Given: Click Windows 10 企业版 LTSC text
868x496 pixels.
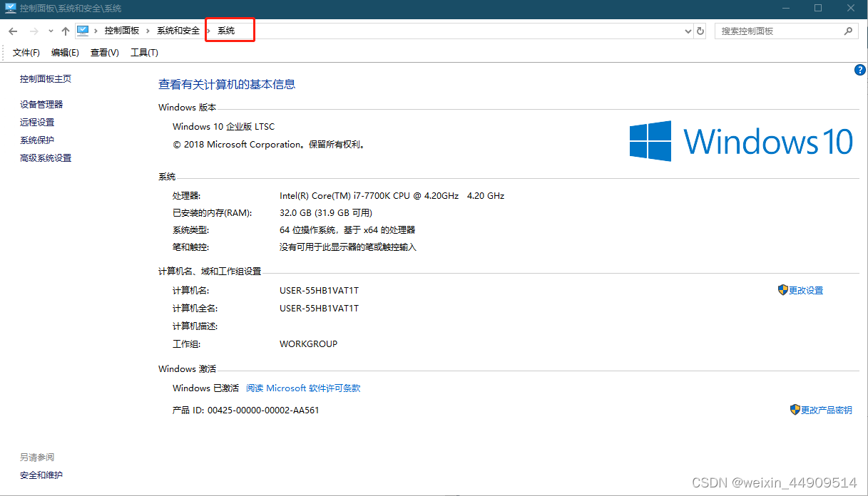Looking at the screenshot, I should [223, 127].
